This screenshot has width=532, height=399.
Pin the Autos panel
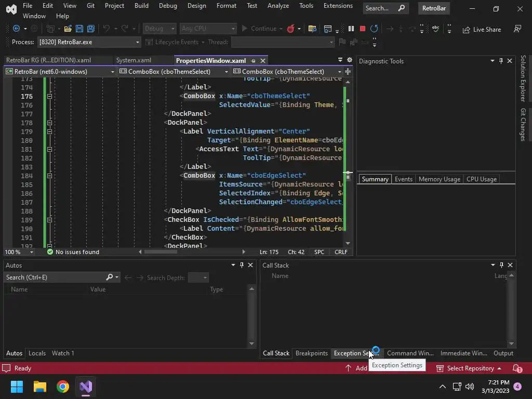[242, 265]
